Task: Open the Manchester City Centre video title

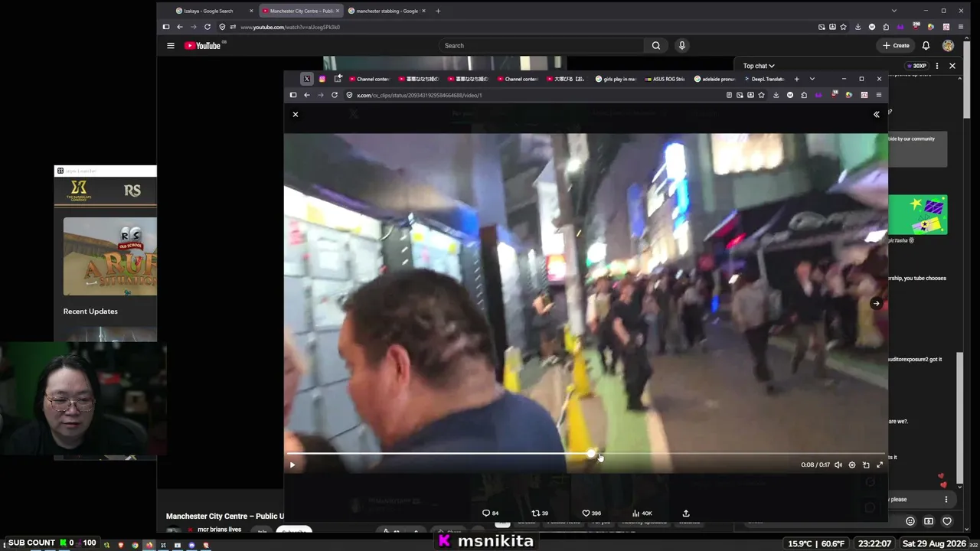Action: [225, 517]
